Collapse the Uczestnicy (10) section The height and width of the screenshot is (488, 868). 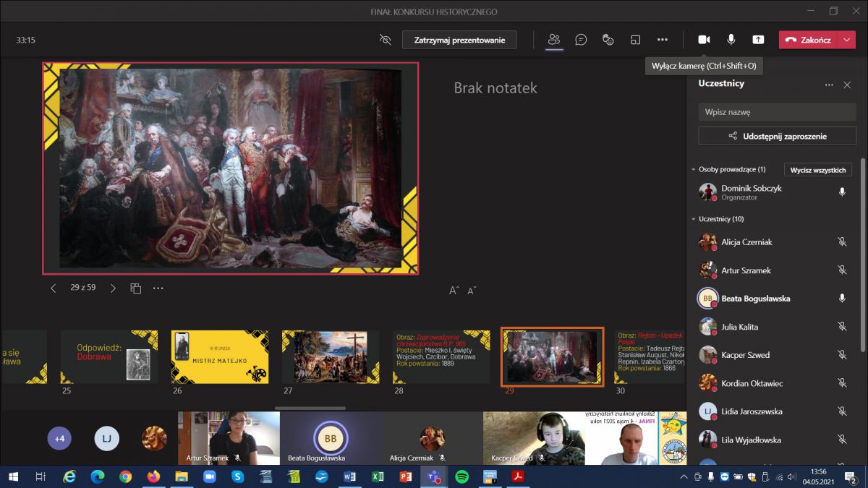click(693, 218)
